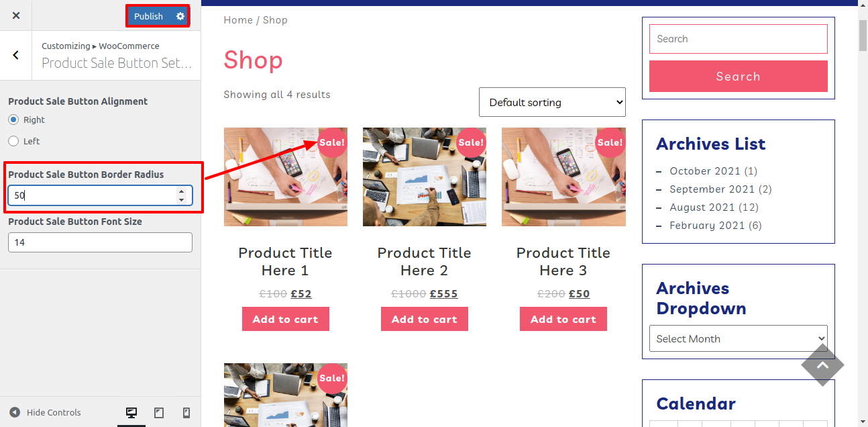This screenshot has width=868, height=427.
Task: Click the Publish button
Action: pyautogui.click(x=149, y=16)
